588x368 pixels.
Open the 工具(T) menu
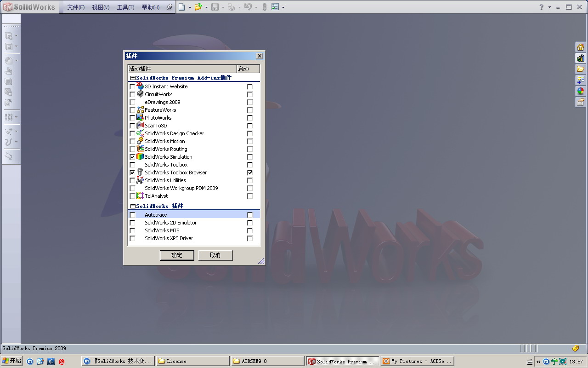pyautogui.click(x=125, y=7)
